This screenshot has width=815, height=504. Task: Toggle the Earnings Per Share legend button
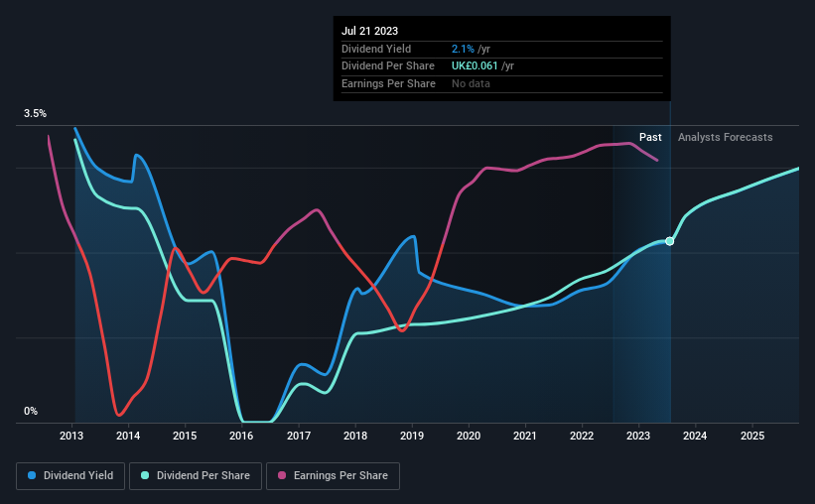334,476
